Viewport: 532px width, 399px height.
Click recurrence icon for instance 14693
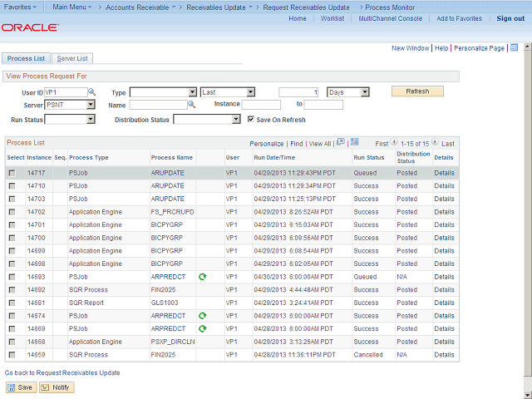202,276
